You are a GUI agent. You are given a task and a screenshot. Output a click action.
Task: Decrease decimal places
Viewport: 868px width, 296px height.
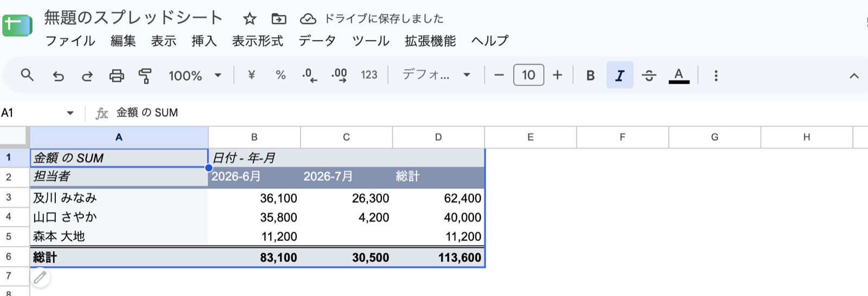point(310,75)
